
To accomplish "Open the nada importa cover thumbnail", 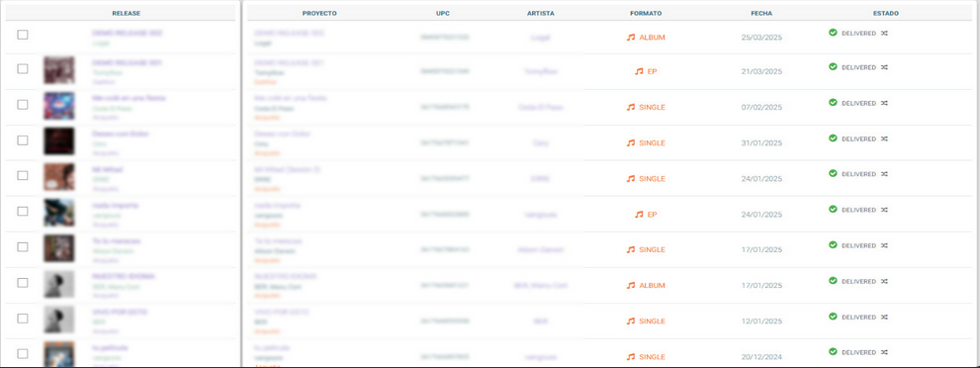I will coord(59,213).
